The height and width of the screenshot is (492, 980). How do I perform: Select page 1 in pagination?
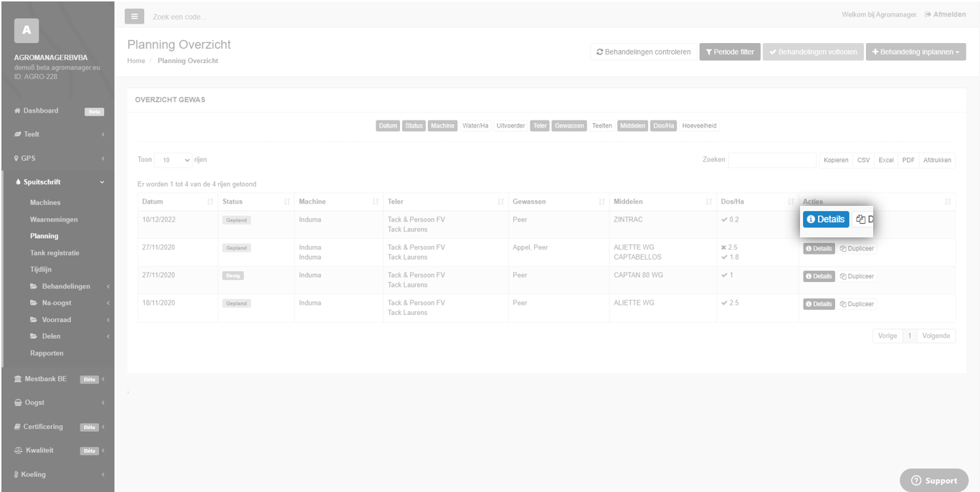pyautogui.click(x=910, y=336)
